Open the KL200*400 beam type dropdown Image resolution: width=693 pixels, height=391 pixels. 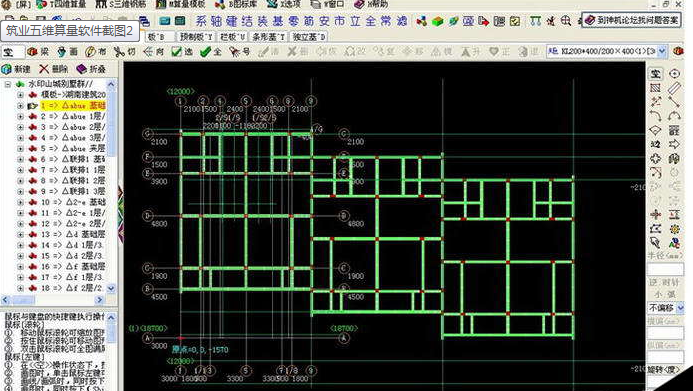[662, 52]
